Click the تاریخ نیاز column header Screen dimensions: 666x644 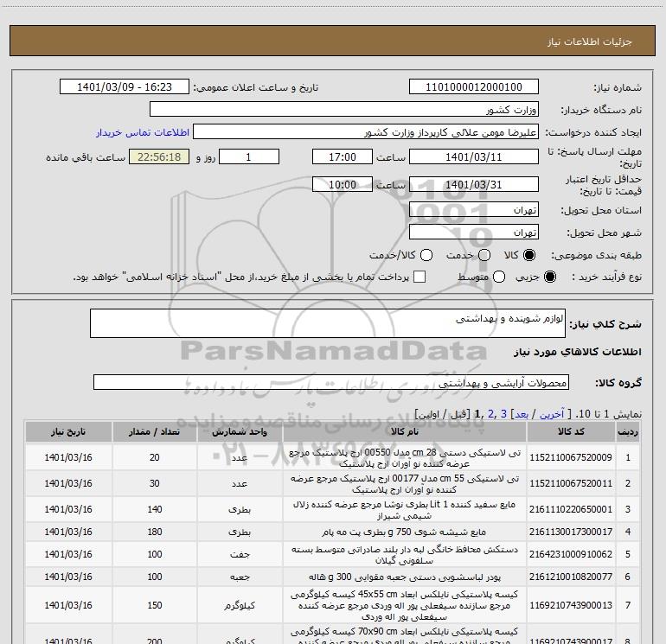point(68,431)
